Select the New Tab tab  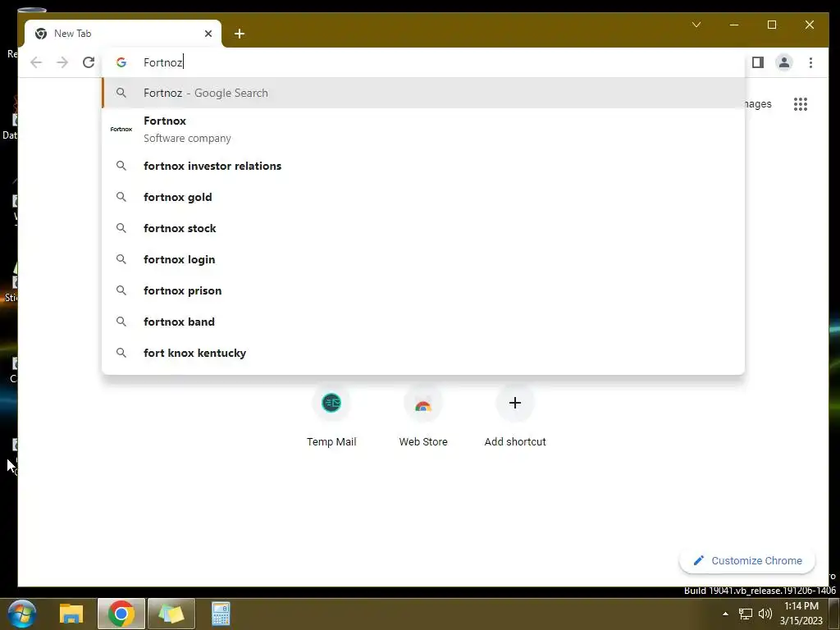[x=123, y=34]
